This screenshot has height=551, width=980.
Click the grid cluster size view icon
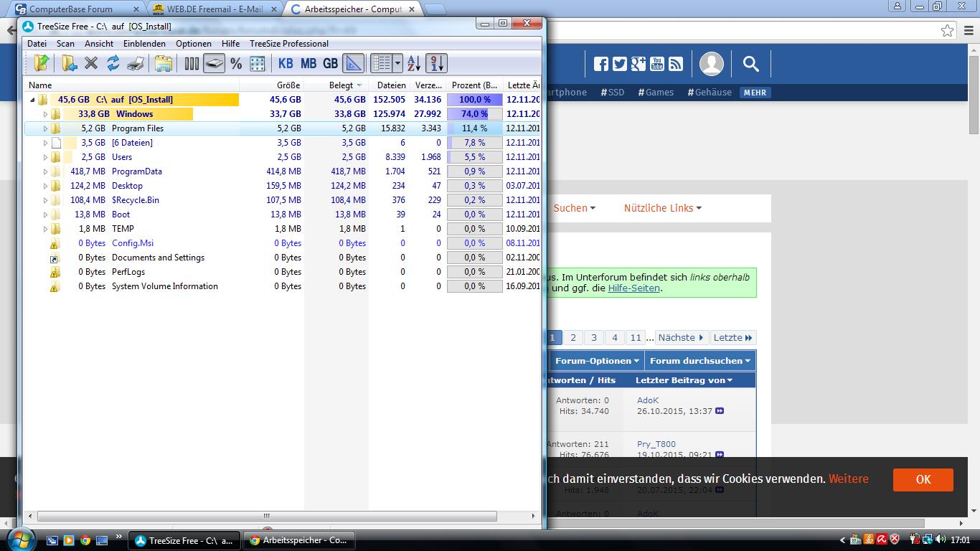point(258,63)
